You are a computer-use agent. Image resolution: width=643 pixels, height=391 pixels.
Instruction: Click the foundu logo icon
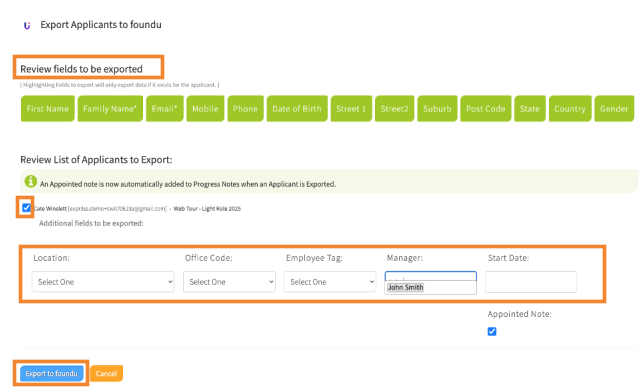tap(27, 25)
